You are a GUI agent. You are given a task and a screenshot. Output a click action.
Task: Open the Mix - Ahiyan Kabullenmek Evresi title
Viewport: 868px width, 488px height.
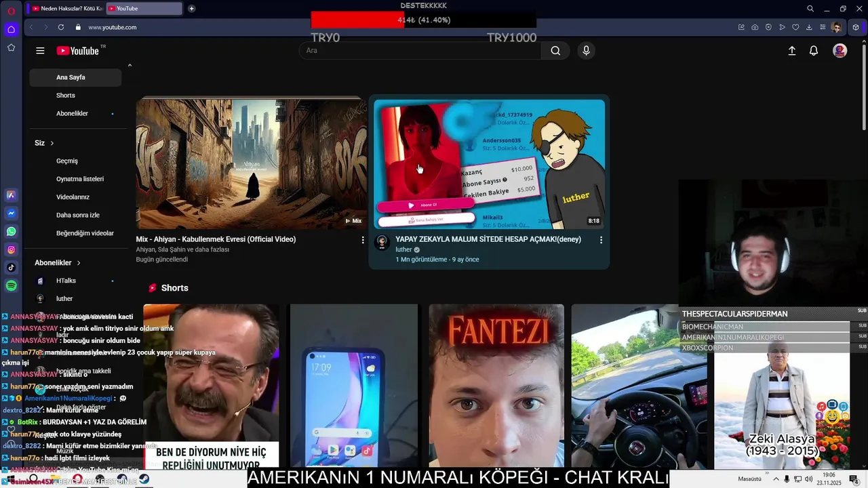point(216,239)
